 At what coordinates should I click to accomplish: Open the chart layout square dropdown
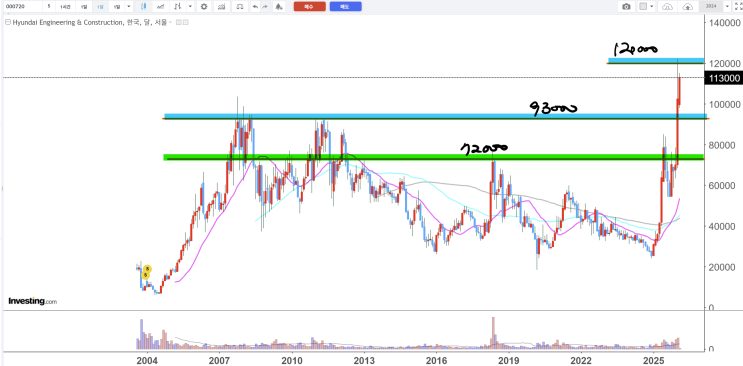point(646,7)
